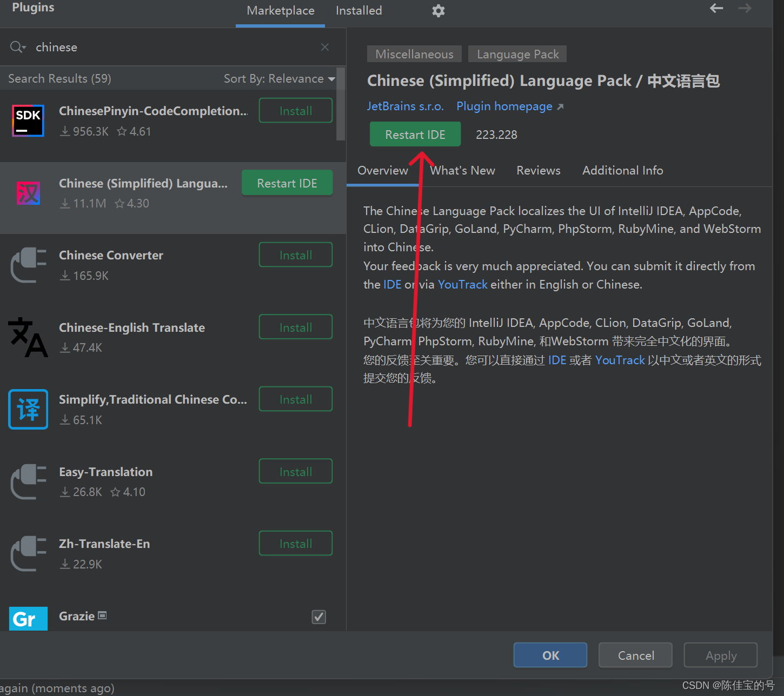Open the YouTrack link in English description
Screen dimensions: 784x696
pyautogui.click(x=463, y=285)
